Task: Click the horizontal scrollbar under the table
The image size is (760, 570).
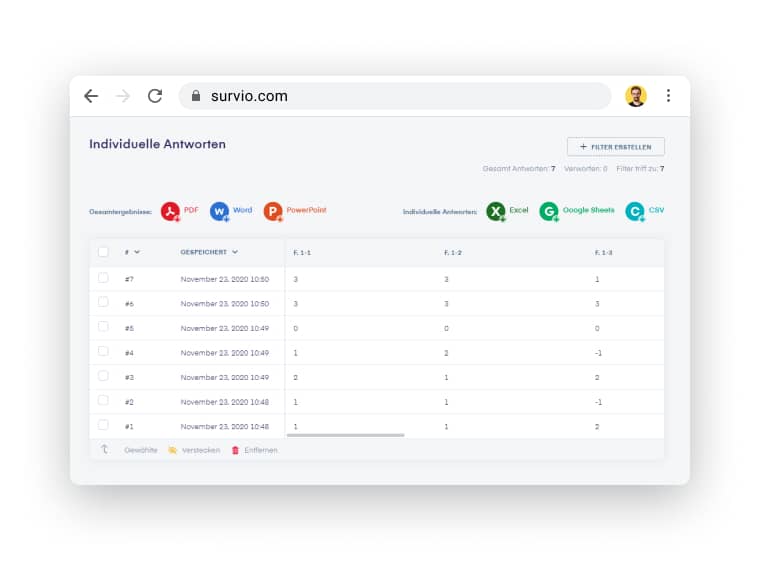Action: (346, 435)
